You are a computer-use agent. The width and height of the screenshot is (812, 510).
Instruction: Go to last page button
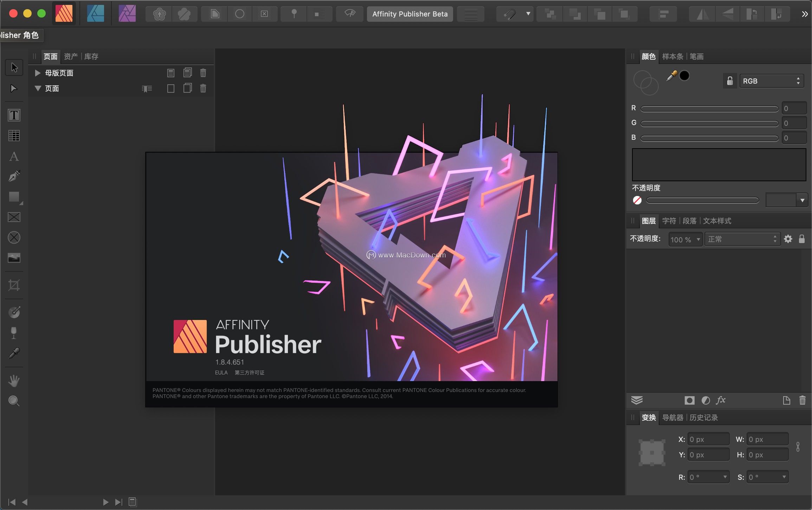[x=119, y=502]
